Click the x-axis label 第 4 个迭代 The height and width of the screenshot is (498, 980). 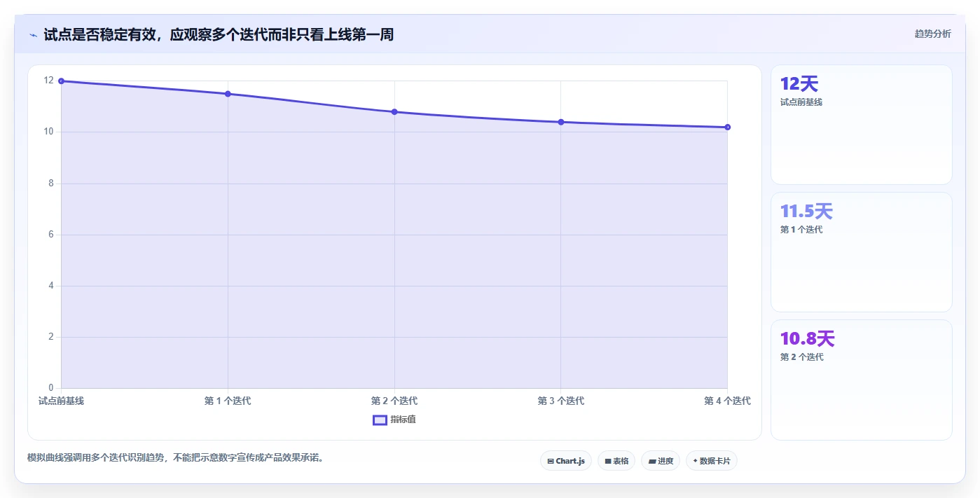[x=728, y=401]
